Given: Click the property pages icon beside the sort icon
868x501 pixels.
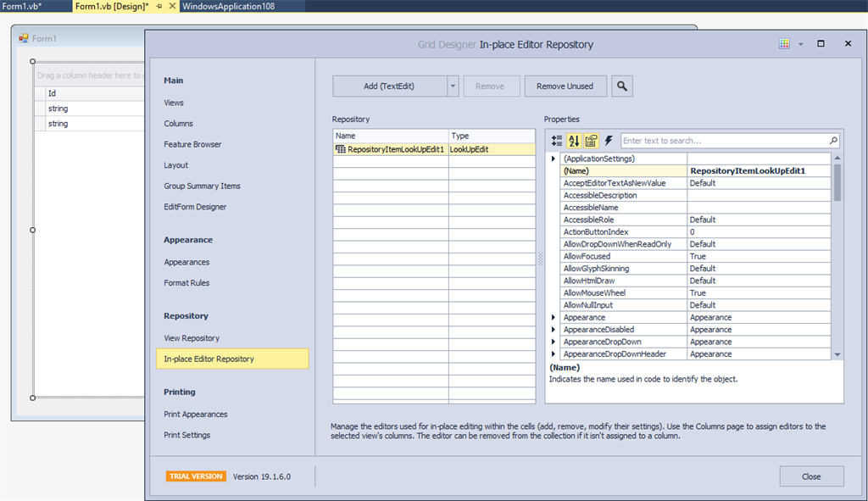Looking at the screenshot, I should point(590,142).
